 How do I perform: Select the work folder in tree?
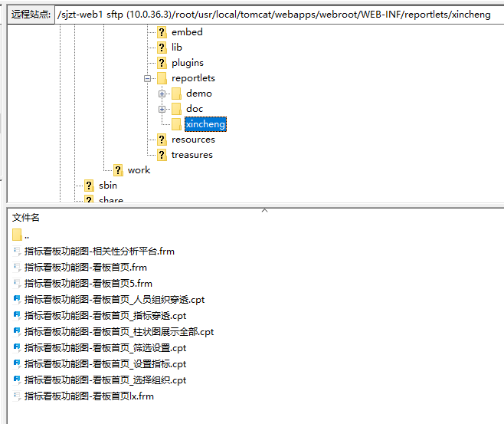pyautogui.click(x=139, y=170)
